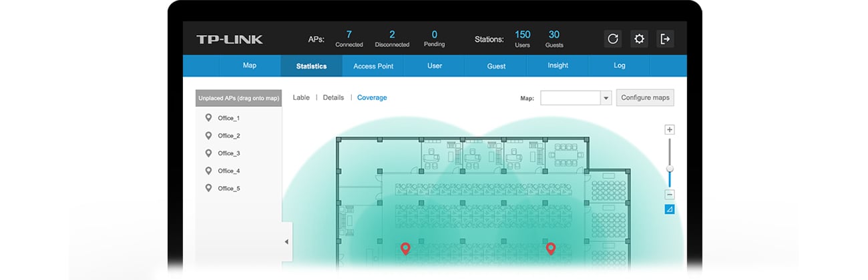Image resolution: width=868 pixels, height=280 pixels.
Task: Open settings via the gear icon
Action: (639, 39)
